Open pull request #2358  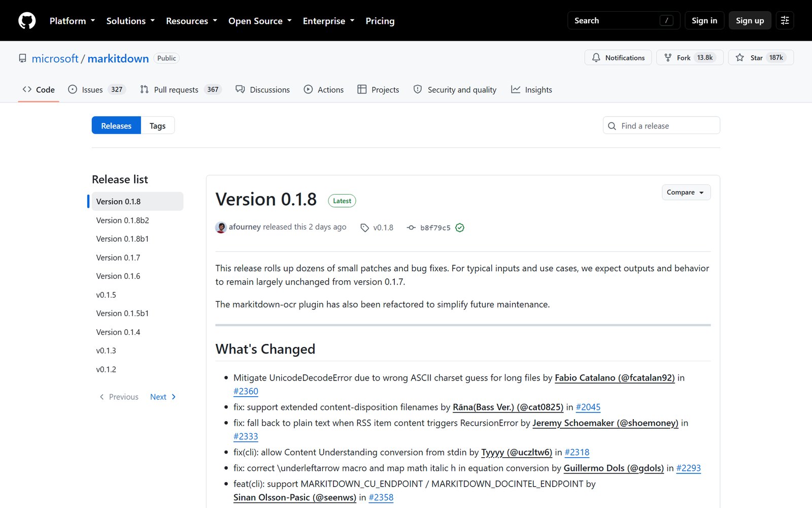coord(381,498)
